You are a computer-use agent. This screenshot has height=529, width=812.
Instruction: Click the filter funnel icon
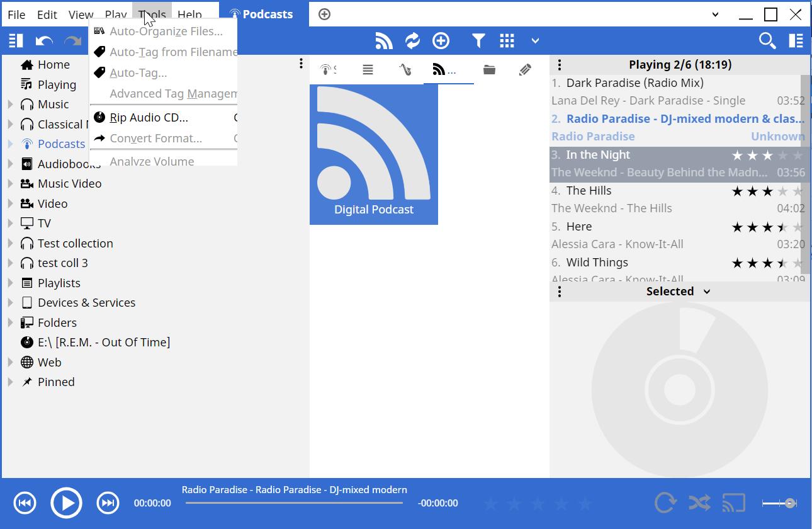478,41
